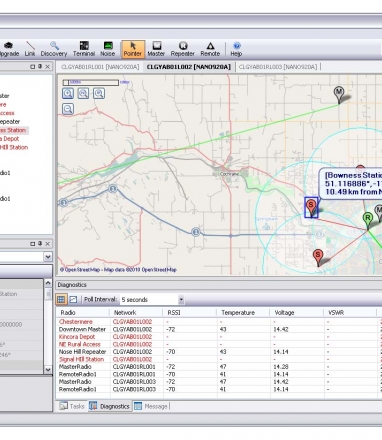382x440 pixels.
Task: Open Help from the toolbar
Action: [236, 49]
